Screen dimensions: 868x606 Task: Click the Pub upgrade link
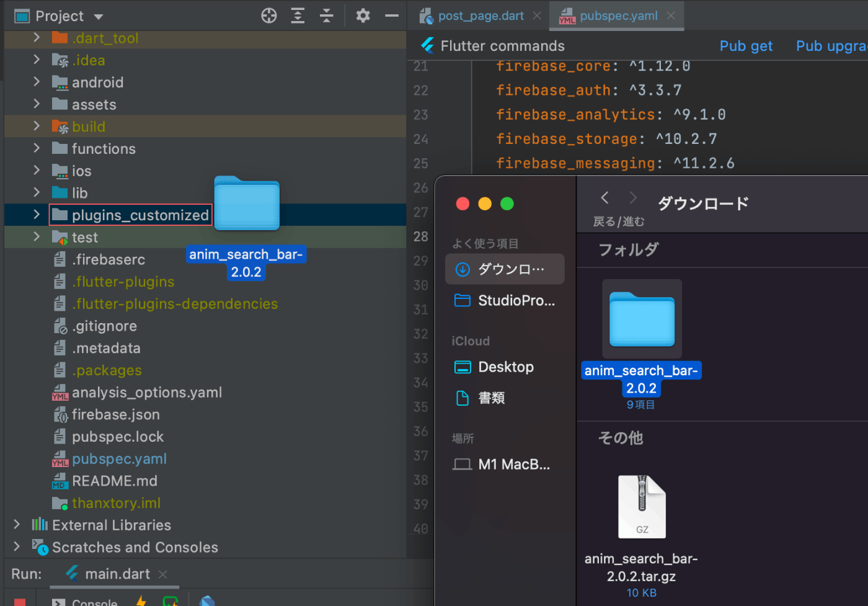[831, 46]
